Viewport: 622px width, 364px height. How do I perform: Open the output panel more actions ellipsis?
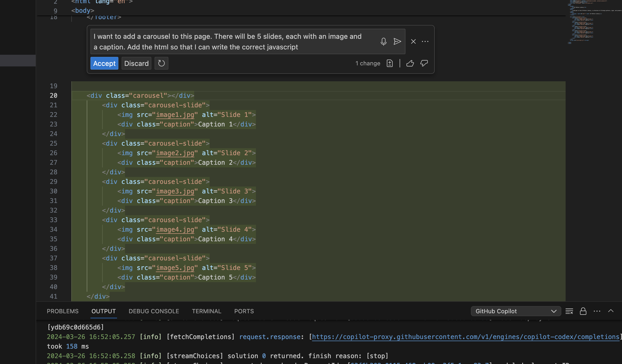[597, 311]
